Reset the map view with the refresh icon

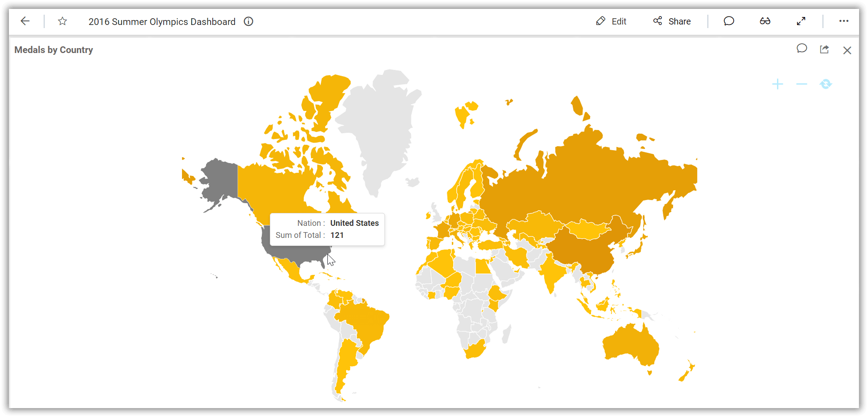(x=826, y=84)
